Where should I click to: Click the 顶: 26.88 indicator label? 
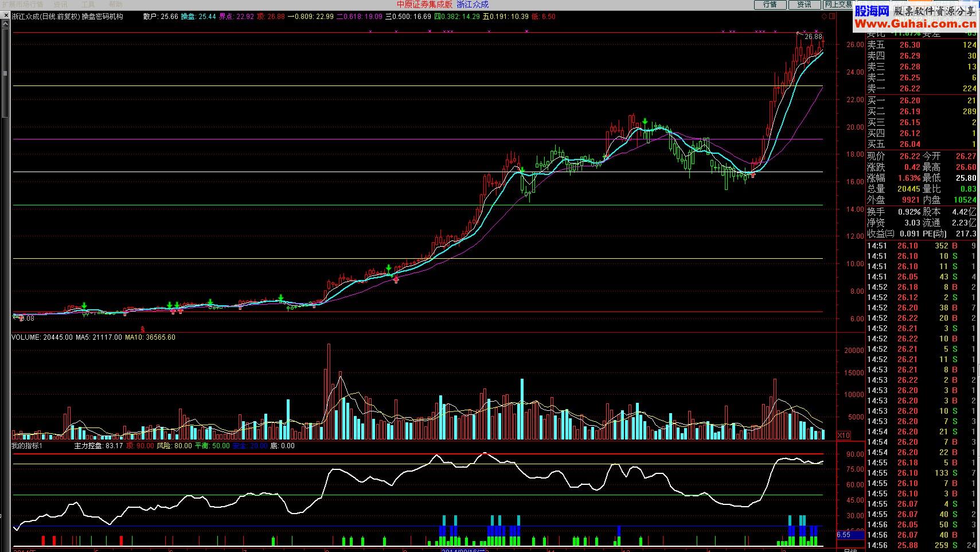pyautogui.click(x=271, y=17)
